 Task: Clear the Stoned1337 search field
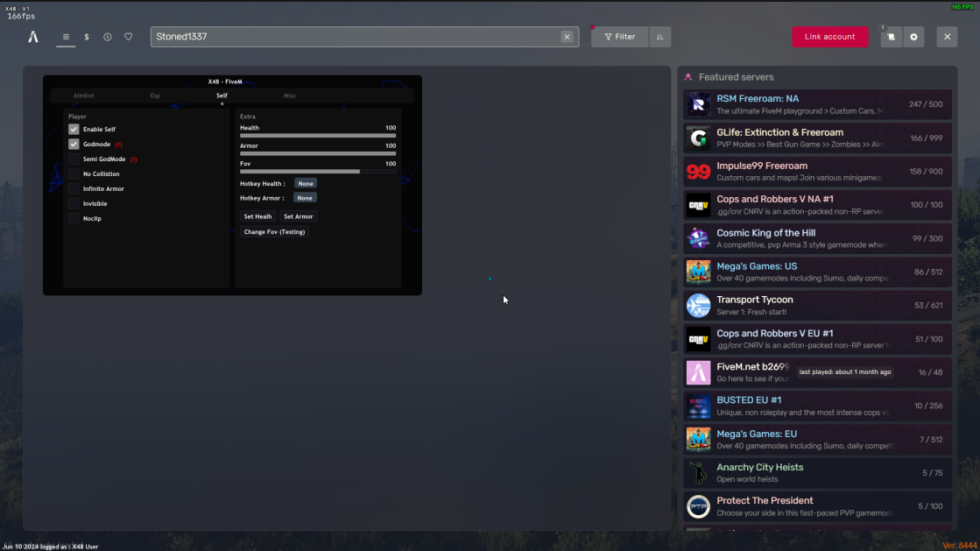[567, 37]
